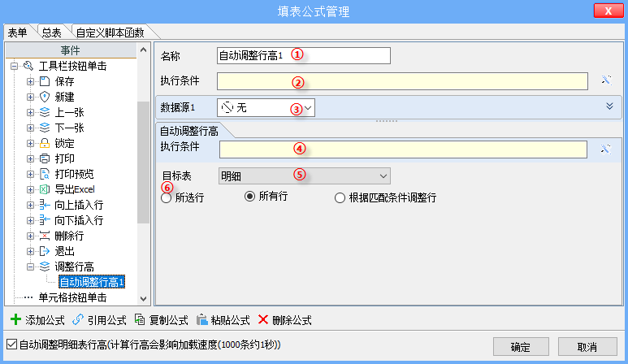Click the 引用公式 link icon
The height and width of the screenshot is (364, 628).
point(78,319)
